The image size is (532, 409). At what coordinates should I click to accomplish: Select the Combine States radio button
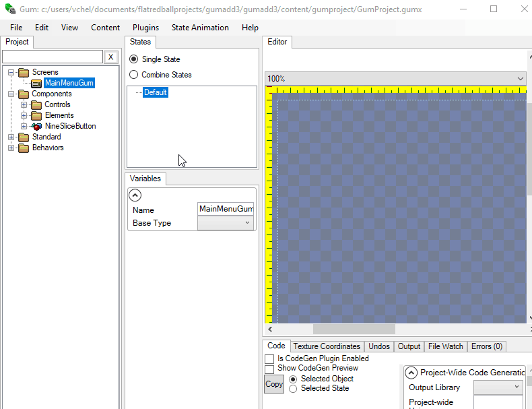pyautogui.click(x=133, y=75)
